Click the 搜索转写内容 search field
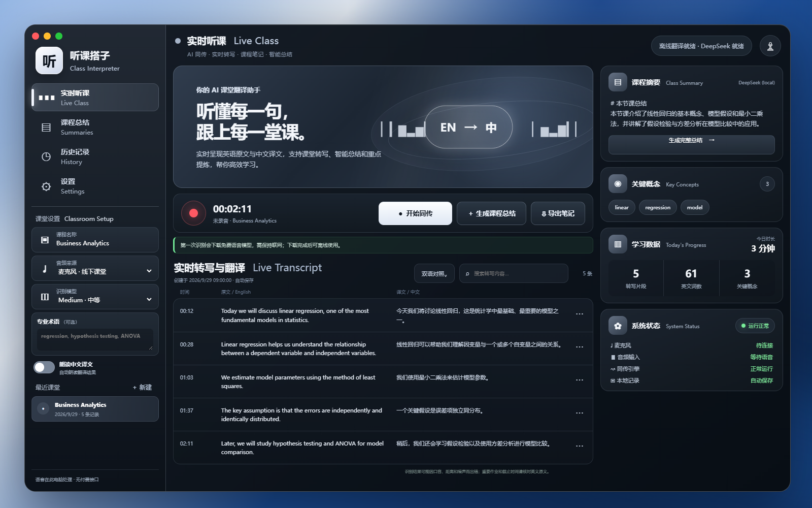The image size is (812, 508). point(514,273)
